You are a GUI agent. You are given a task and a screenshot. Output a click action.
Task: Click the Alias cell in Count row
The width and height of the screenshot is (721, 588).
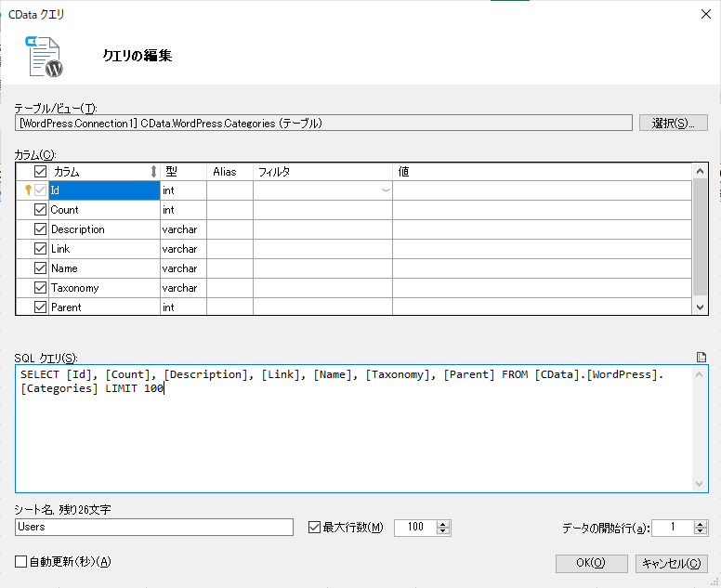tap(229, 210)
